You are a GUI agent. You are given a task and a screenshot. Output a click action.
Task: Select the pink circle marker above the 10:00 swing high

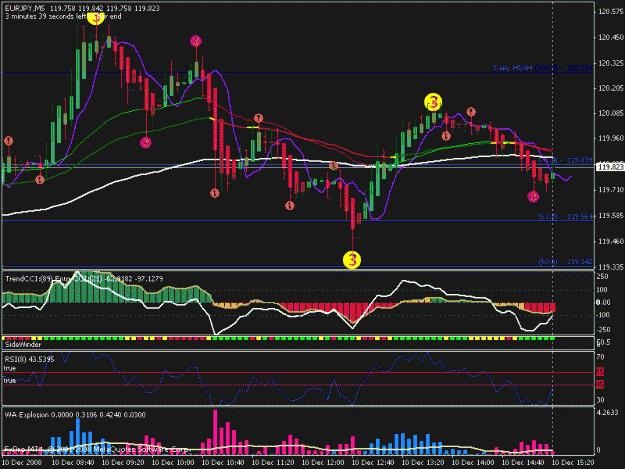coord(195,41)
